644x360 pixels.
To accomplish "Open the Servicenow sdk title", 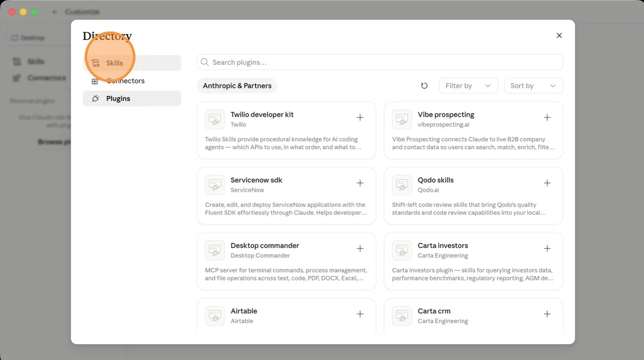I will click(x=257, y=180).
